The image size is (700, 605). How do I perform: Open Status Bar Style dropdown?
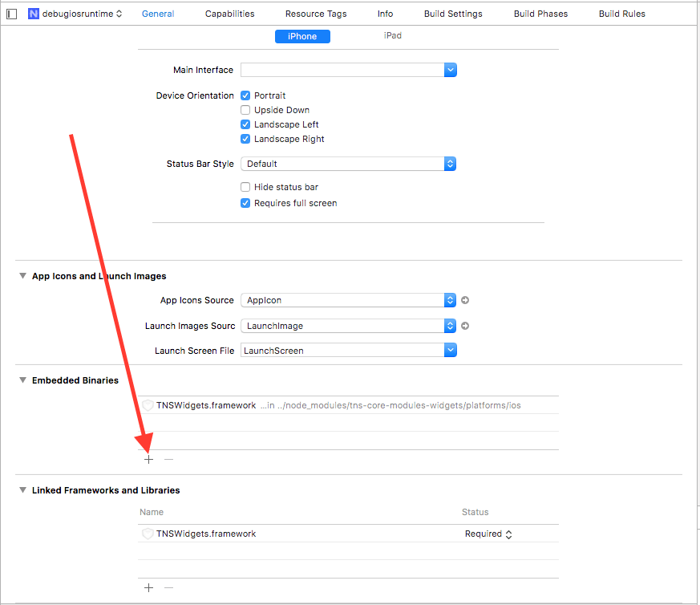450,164
